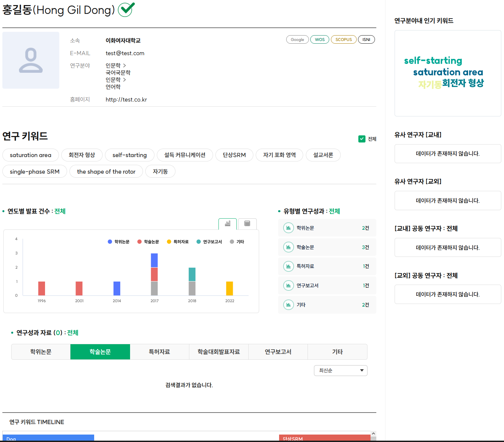Image resolution: width=504 pixels, height=442 pixels.
Task: Select the 학위논문 tab
Action: (x=41, y=352)
